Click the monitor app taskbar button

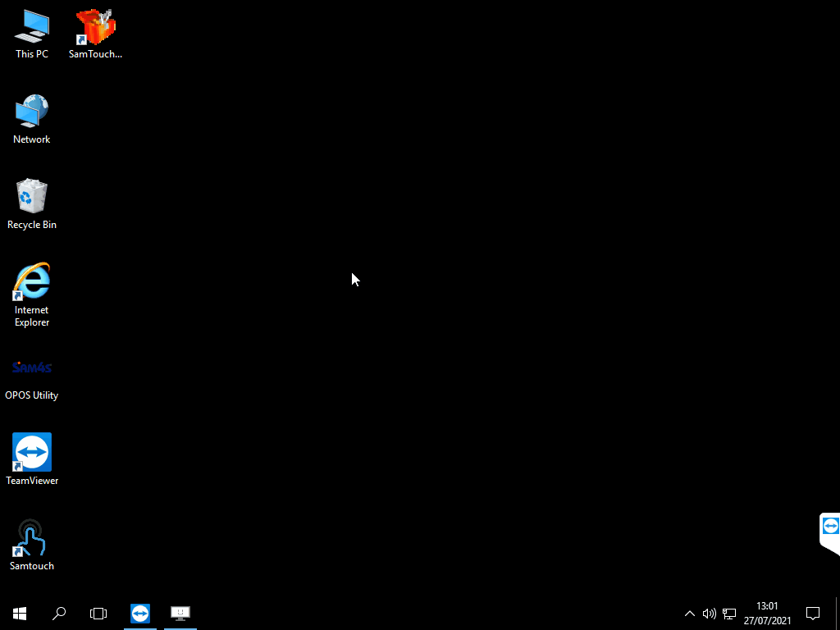[x=180, y=613]
